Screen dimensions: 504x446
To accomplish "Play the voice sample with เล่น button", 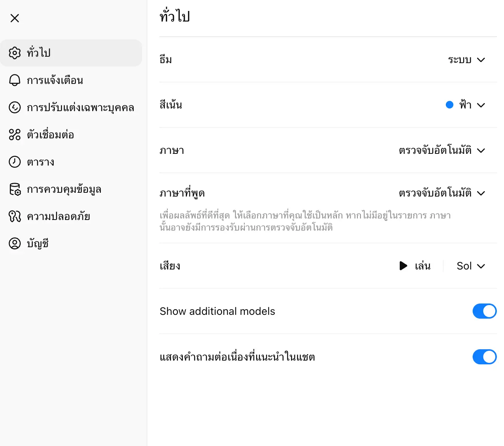I will click(415, 266).
